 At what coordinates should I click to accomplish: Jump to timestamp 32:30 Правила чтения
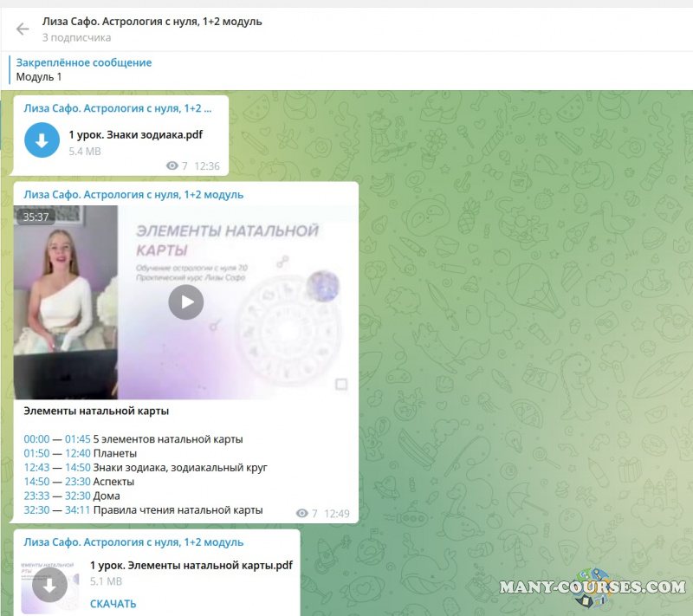tap(36, 510)
